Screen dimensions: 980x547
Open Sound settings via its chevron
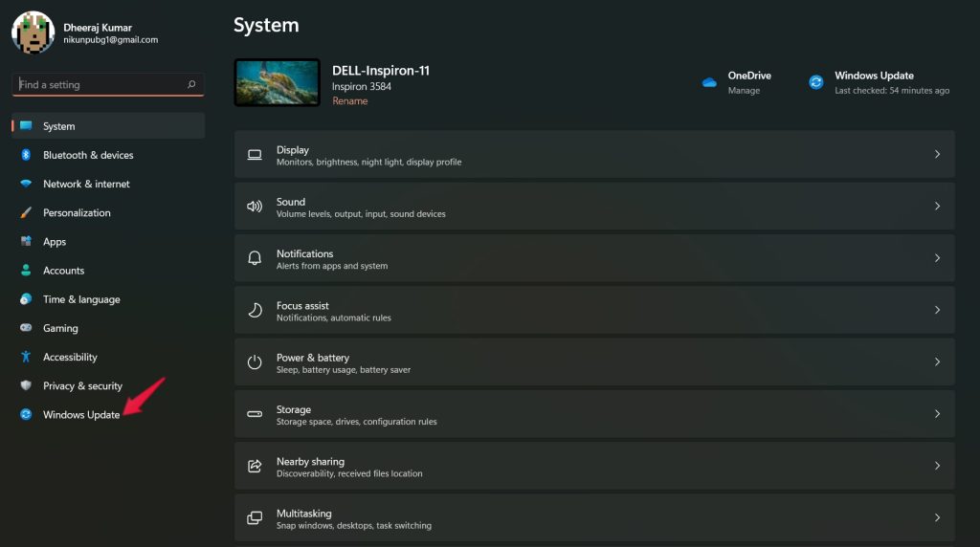point(937,207)
